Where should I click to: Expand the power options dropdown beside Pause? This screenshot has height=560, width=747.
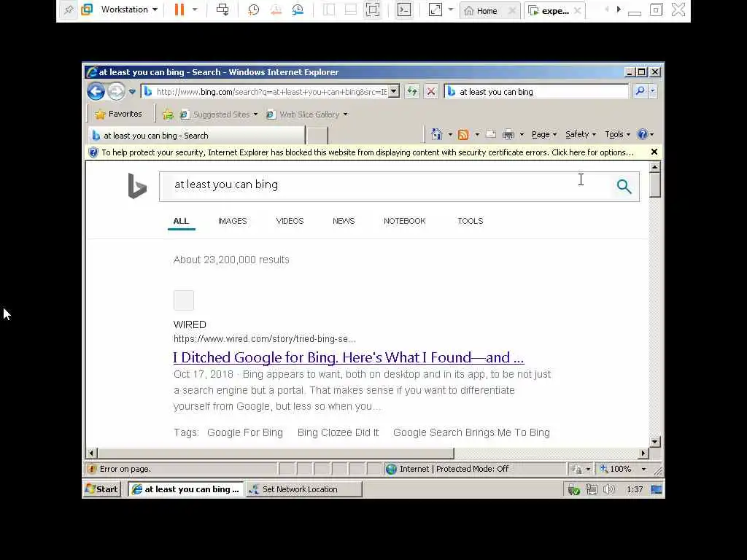195,9
